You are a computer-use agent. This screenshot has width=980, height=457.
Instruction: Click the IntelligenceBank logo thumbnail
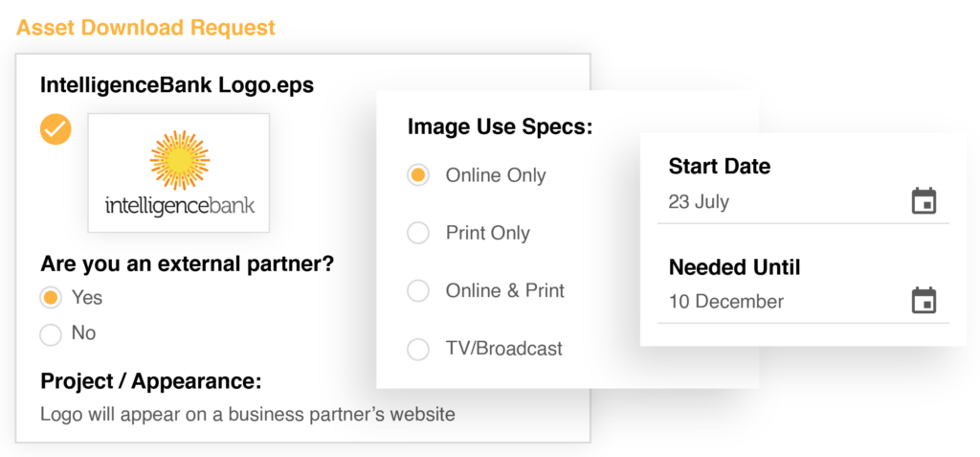tap(179, 172)
